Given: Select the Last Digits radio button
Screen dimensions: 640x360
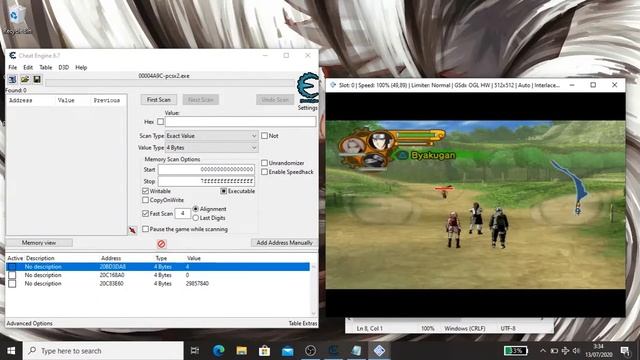Looking at the screenshot, I should coord(196,218).
